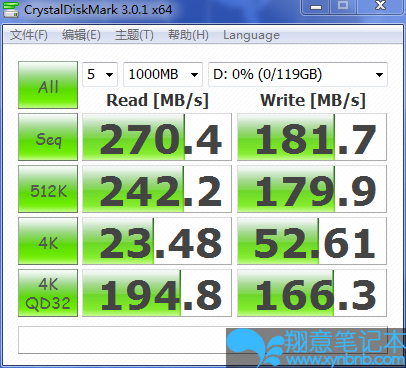
Task: Open the test count dropdown showing 5
Action: pos(100,74)
